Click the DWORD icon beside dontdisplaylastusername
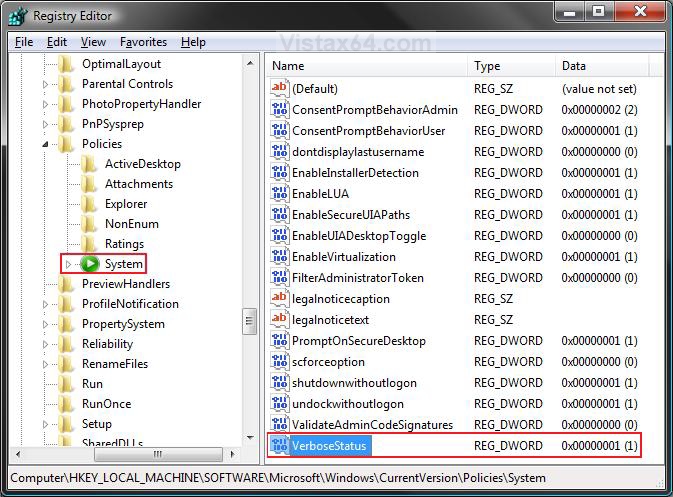The height and width of the screenshot is (497, 673). click(279, 152)
